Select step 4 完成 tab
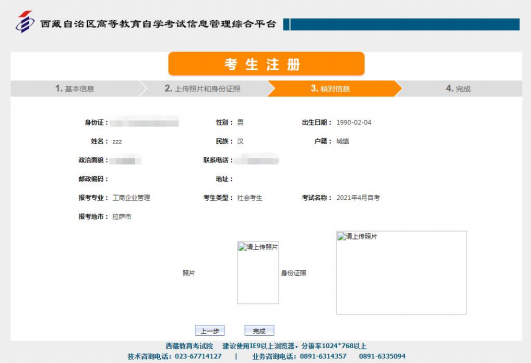 point(458,89)
